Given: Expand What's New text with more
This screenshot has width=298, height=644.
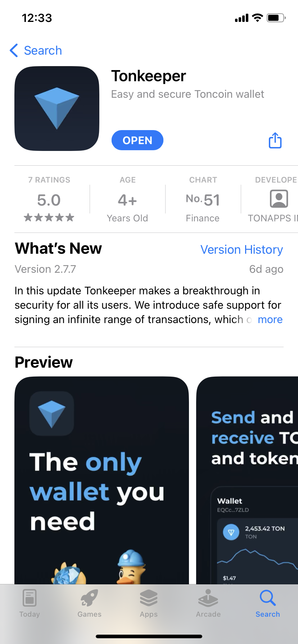Looking at the screenshot, I should coord(270,319).
